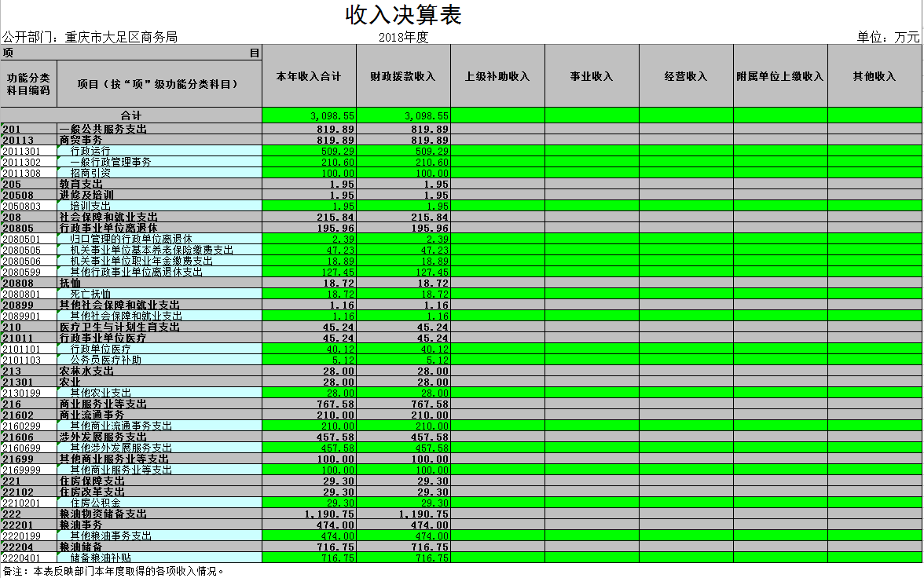This screenshot has width=924, height=578.
Task: Click the 教育支出 row name
Action: click(81, 184)
